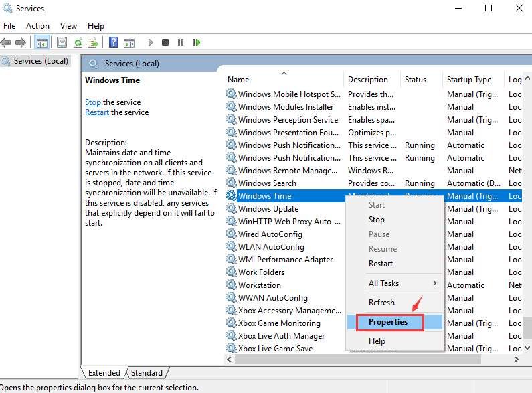Viewport: 532px width, 393px height.
Task: Click the Export List toolbar icon
Action: point(92,42)
